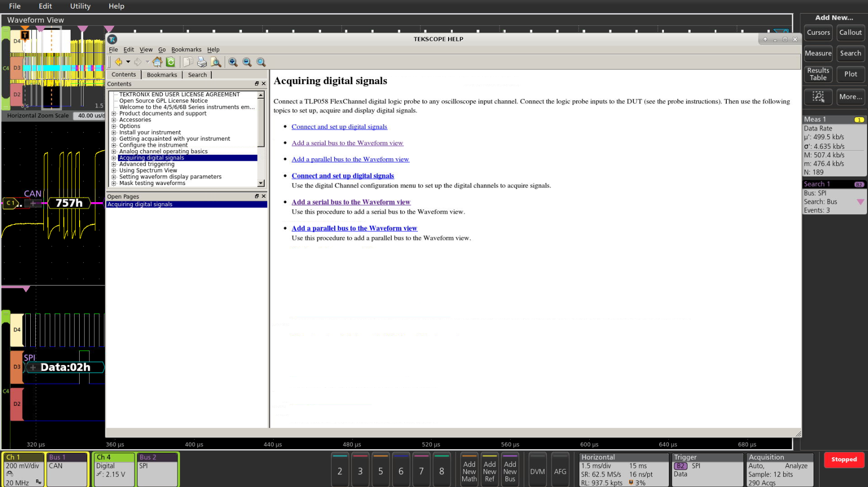Print the help page via printer icon
Image resolution: width=868 pixels, height=487 pixels.
pyautogui.click(x=202, y=62)
